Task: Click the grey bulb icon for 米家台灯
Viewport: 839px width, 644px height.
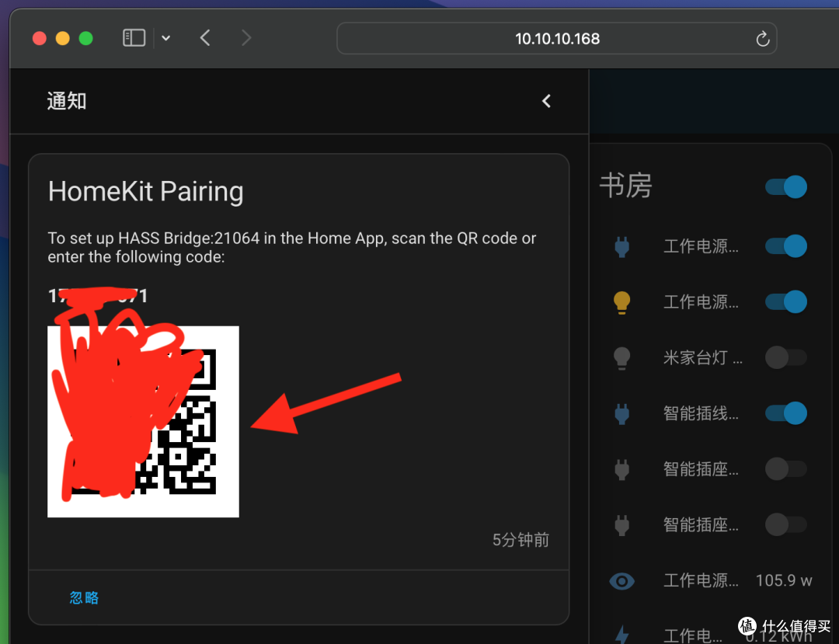Action: click(621, 358)
